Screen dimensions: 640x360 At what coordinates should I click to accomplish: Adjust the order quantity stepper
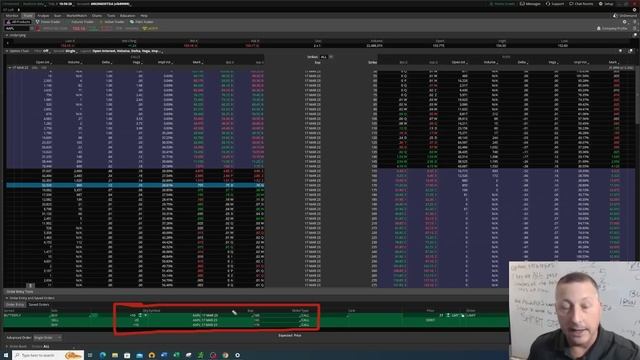tap(140, 316)
